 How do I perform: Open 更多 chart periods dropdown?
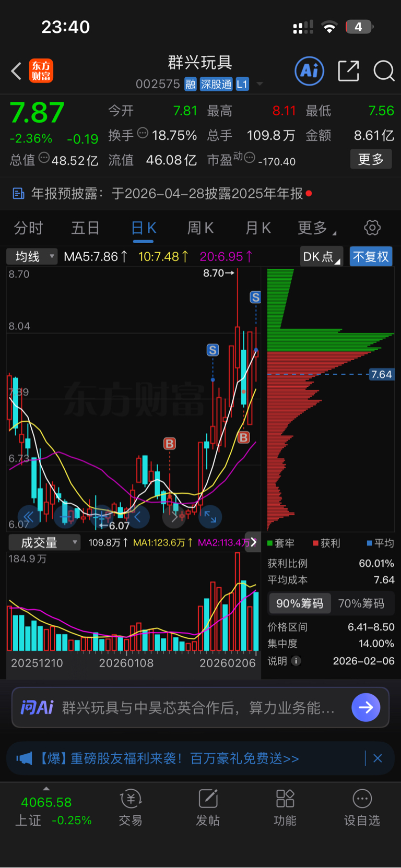(x=316, y=228)
